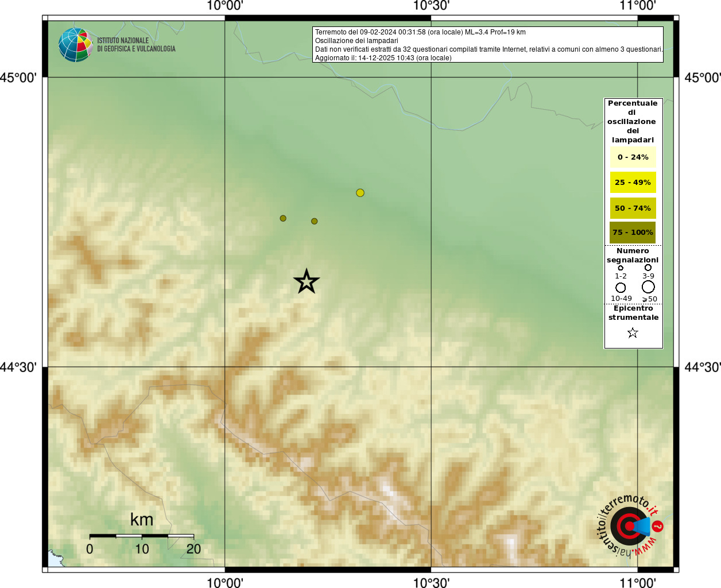The image size is (721, 588).
Task: Click the 'Dati non verificati' description line
Action: pyautogui.click(x=489, y=49)
